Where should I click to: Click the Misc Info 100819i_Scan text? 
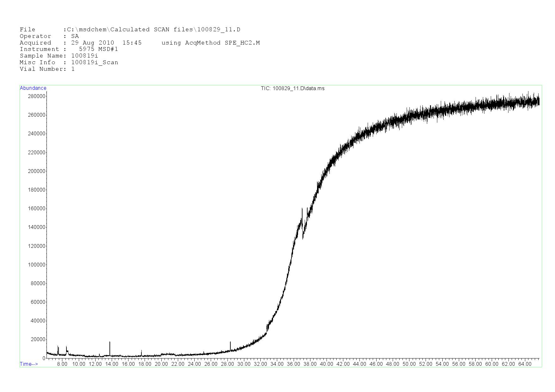tap(69, 63)
